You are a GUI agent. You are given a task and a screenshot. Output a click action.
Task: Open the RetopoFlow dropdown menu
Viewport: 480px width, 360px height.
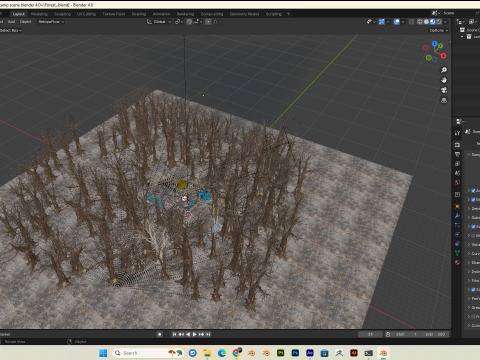pyautogui.click(x=51, y=22)
